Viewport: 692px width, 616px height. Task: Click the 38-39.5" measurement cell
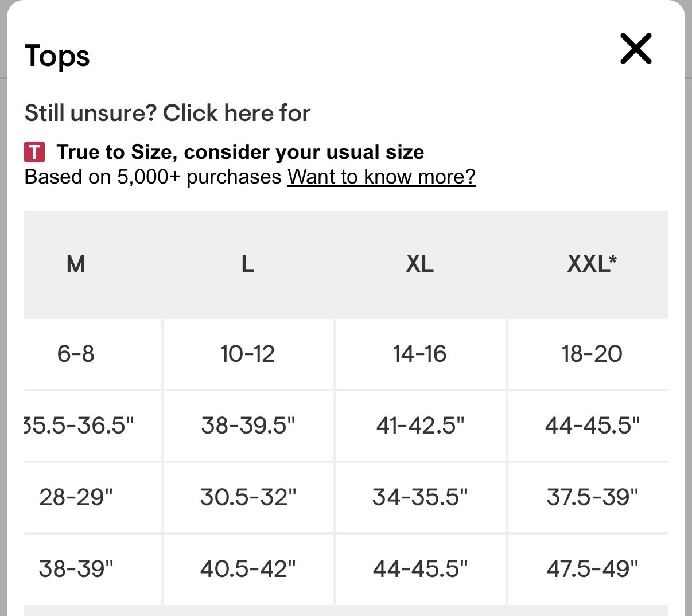click(248, 426)
